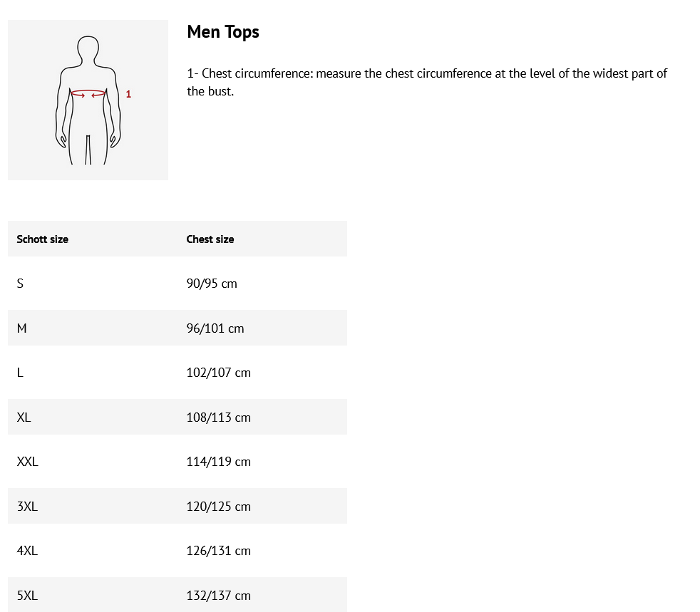Select the M size row

coord(177,328)
